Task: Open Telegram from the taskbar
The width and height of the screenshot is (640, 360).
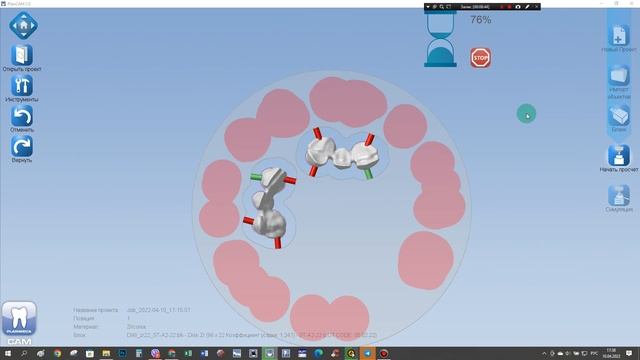Action: tap(367, 353)
